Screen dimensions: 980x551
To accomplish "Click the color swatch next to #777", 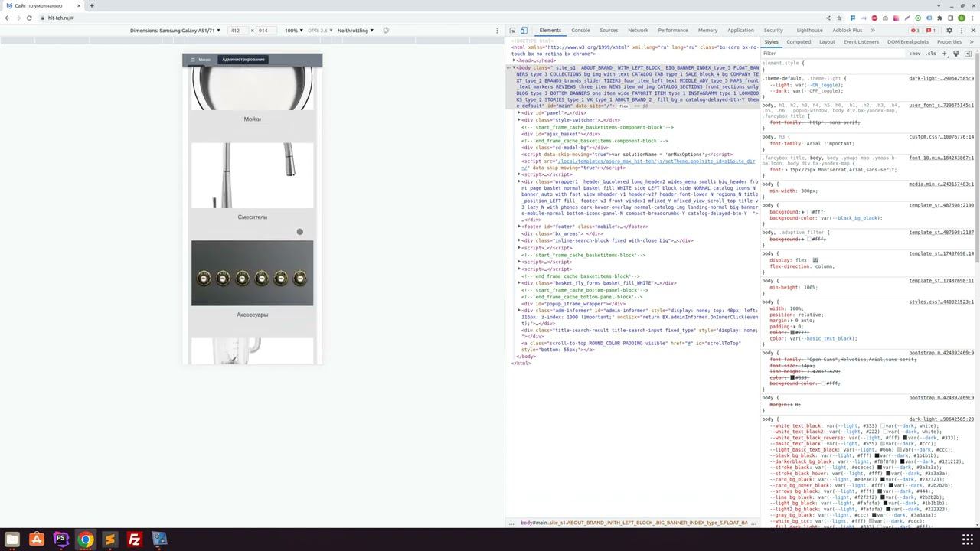I will point(793,332).
